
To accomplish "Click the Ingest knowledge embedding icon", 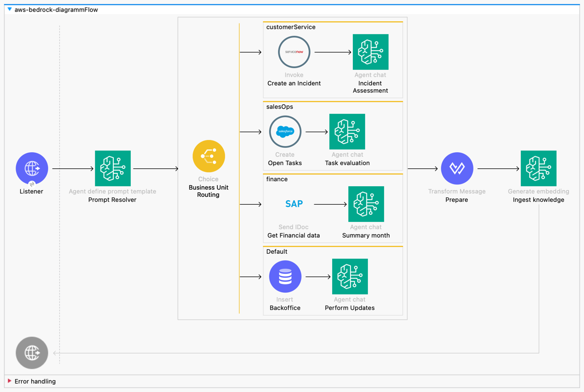I will (x=538, y=168).
